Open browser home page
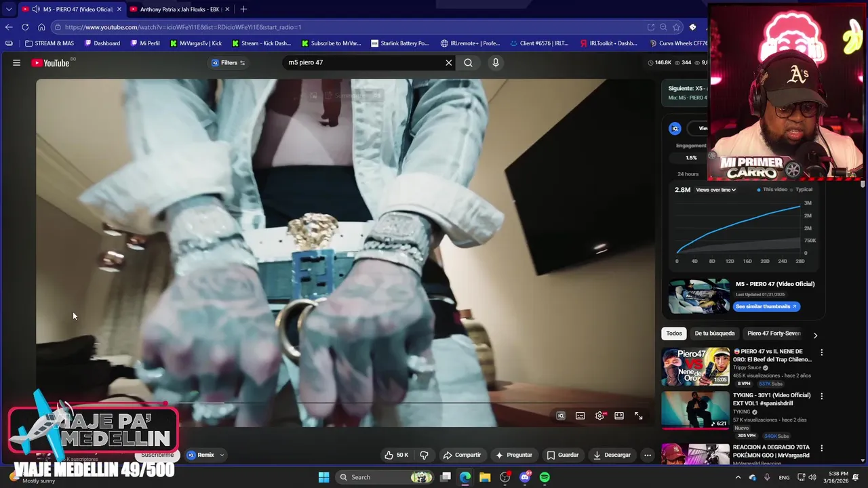This screenshot has width=868, height=488. [41, 27]
